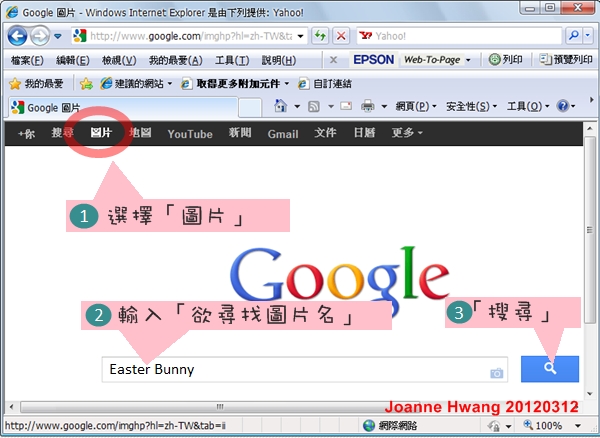Expand the address bar URL history dropdown
Image resolution: width=600 pixels, height=438 pixels.
[x=301, y=36]
